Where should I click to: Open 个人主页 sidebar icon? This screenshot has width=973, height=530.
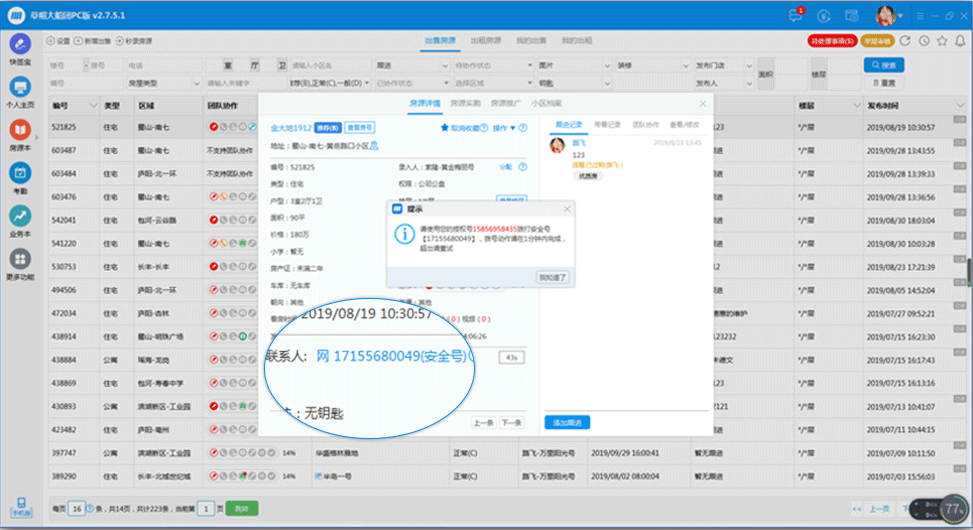20,89
